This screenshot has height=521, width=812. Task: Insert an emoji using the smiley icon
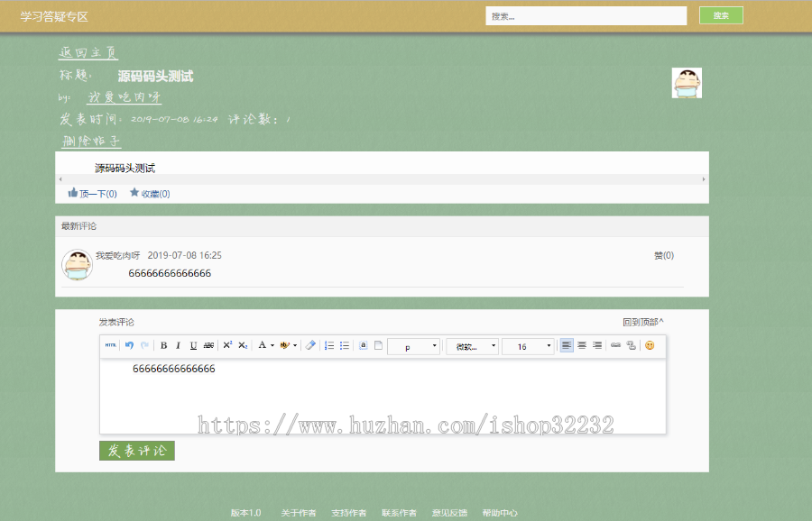click(x=648, y=345)
